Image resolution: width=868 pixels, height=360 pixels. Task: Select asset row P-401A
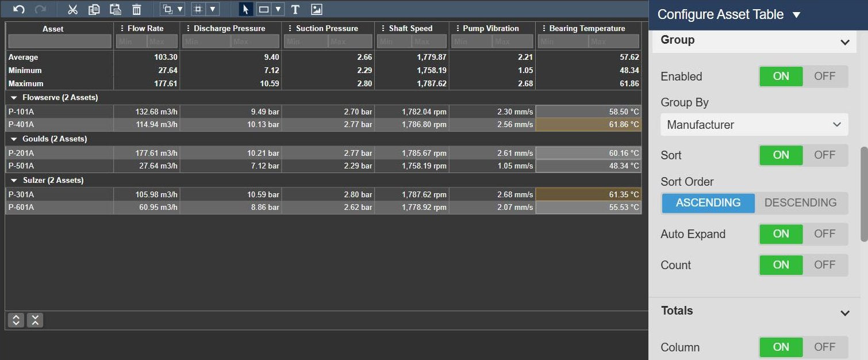324,124
